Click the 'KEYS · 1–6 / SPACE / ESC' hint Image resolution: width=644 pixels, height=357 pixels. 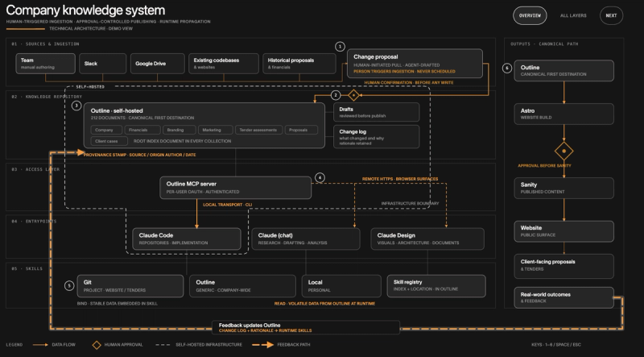[x=556, y=345]
